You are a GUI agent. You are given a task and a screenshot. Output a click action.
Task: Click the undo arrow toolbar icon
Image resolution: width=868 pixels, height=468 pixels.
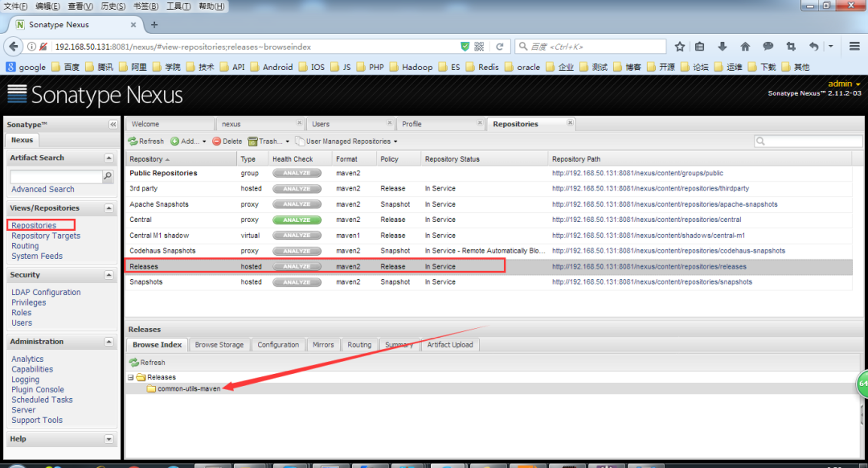[814, 46]
